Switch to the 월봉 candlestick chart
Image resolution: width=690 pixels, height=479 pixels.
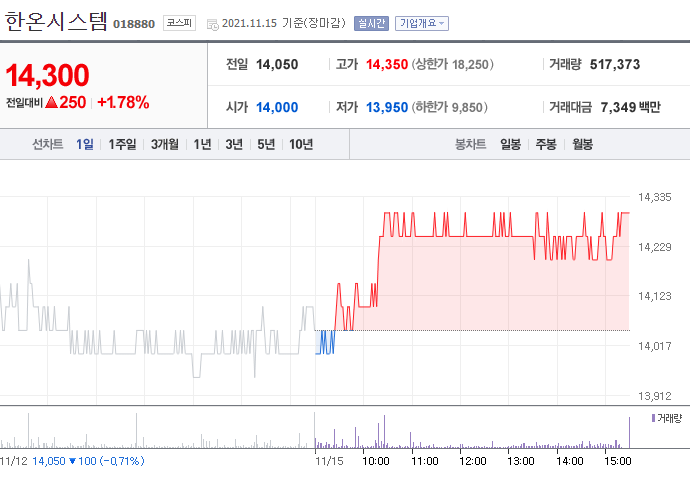[582, 144]
